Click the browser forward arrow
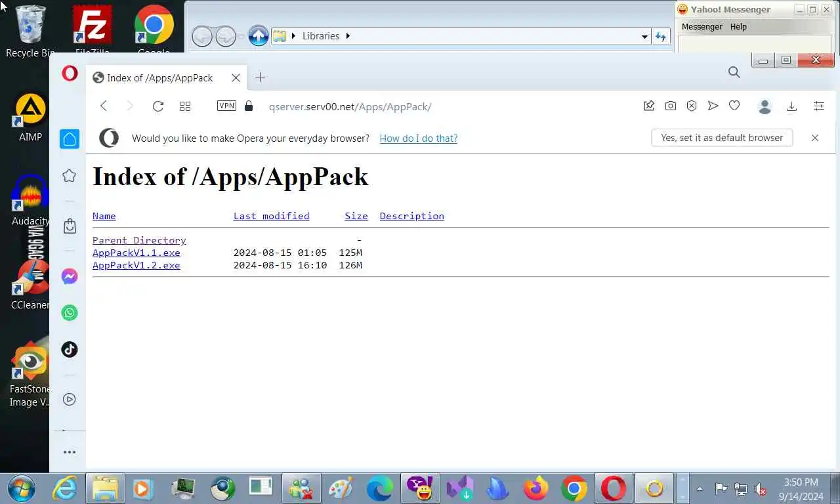 coord(130,106)
